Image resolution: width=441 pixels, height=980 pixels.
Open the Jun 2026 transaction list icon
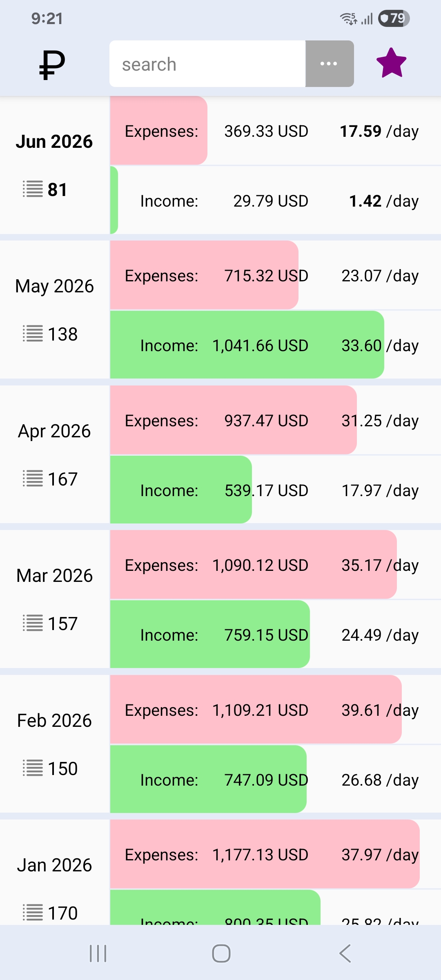(33, 189)
